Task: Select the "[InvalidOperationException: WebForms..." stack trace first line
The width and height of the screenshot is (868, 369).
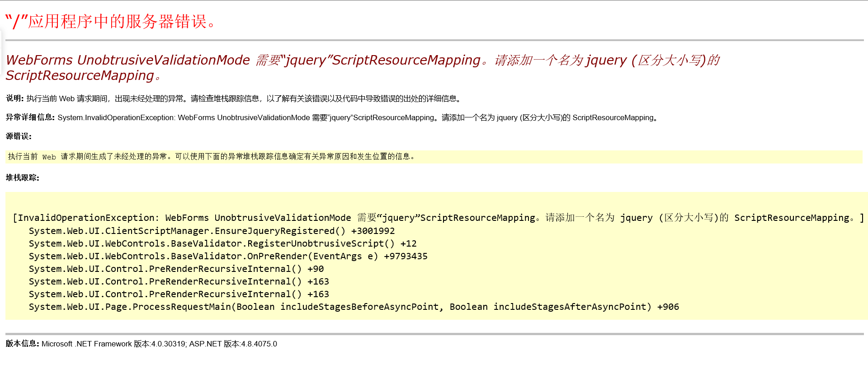Action: (x=439, y=218)
